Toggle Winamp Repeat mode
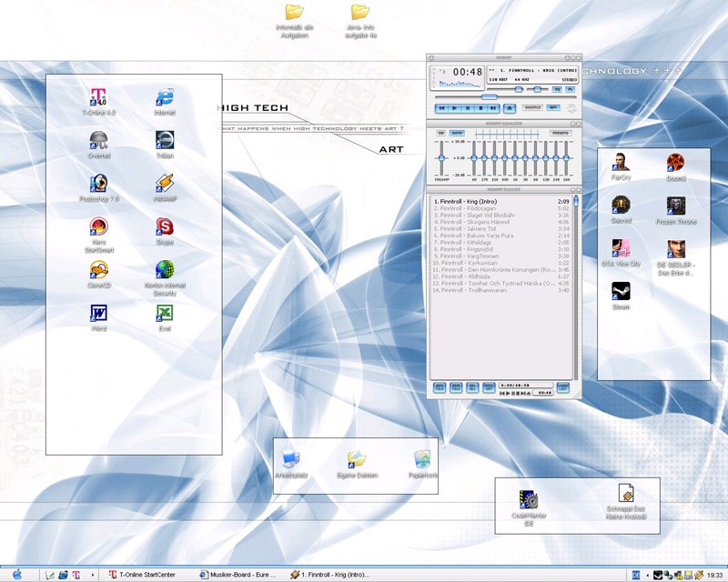Viewport: 728px width, 582px height. point(553,107)
